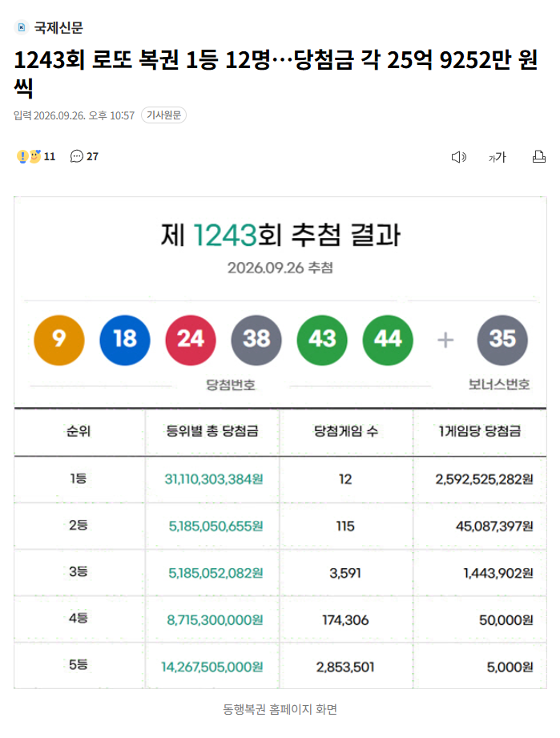Click the 3,591 winning games cell
Image resolution: width=560 pixels, height=738 pixels.
point(345,573)
